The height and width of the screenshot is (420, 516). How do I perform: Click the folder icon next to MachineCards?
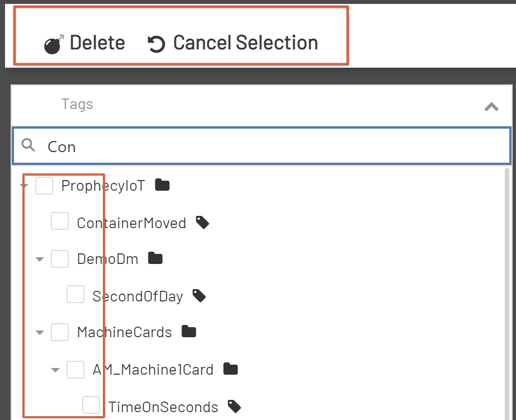pos(188,331)
